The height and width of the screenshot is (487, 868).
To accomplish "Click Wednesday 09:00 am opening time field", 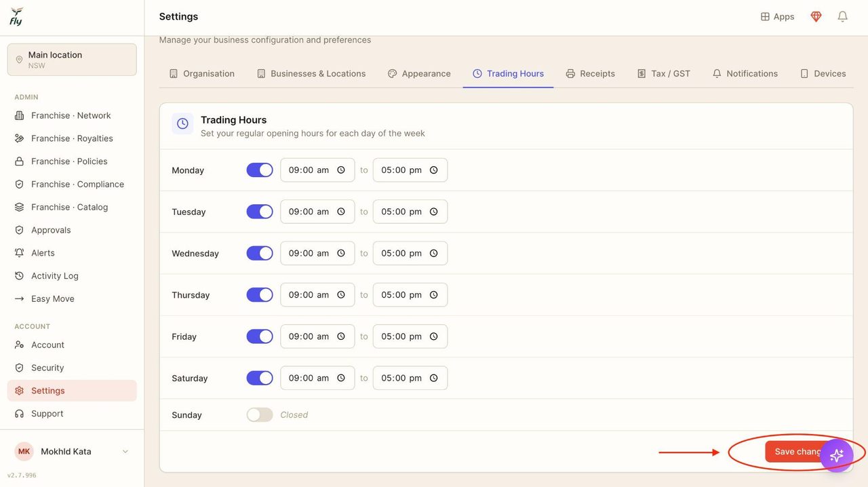I will [x=317, y=253].
